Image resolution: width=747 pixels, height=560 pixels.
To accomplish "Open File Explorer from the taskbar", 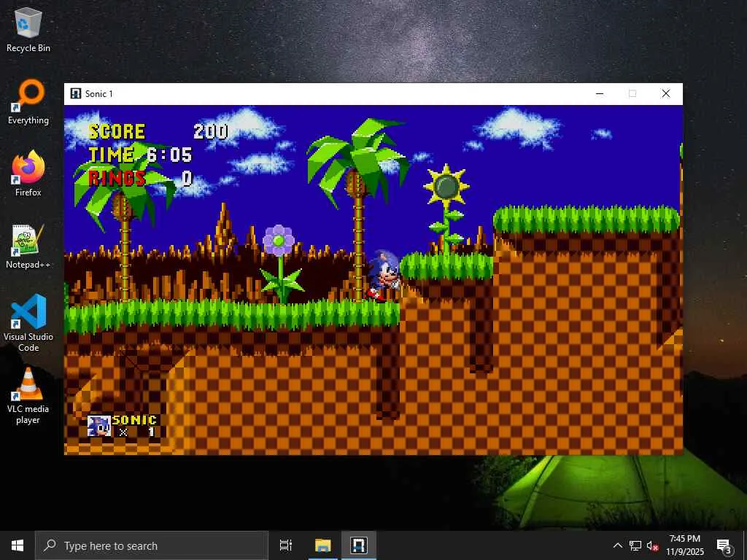I will point(322,545).
